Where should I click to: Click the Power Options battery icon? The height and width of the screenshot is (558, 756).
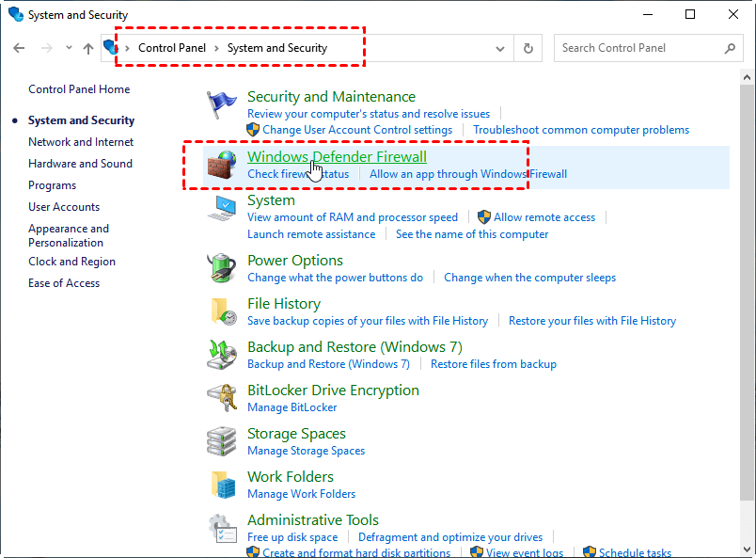coord(222,267)
